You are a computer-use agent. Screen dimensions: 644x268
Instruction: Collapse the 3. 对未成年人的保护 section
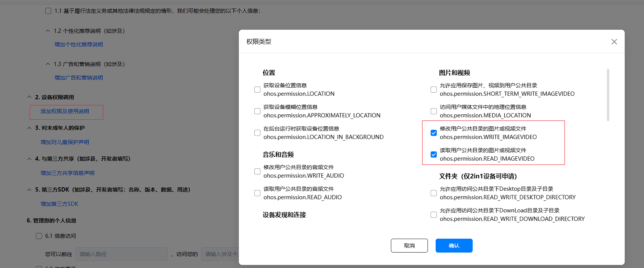click(x=29, y=128)
